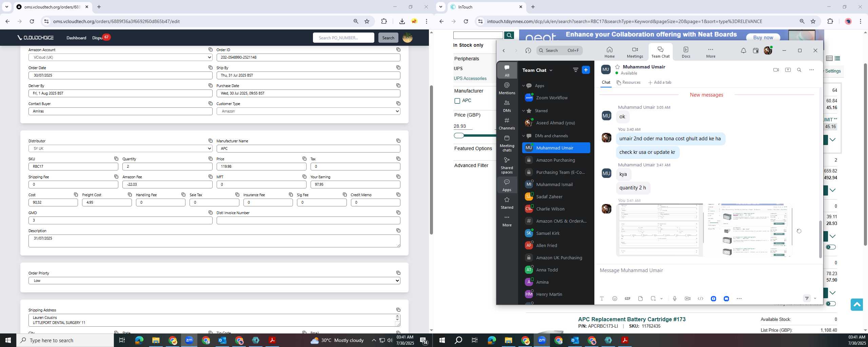Open Shared spaces in Zoom sidebar
The height and width of the screenshot is (347, 868).
click(x=507, y=165)
